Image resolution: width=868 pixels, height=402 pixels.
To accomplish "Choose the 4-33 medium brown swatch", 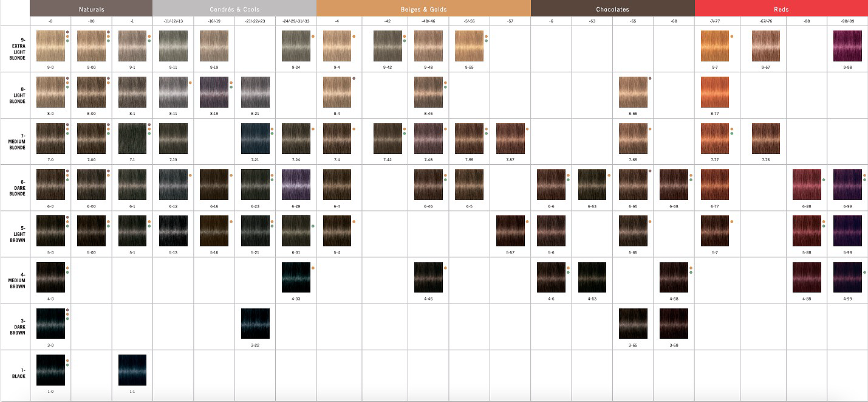I will coord(296,277).
